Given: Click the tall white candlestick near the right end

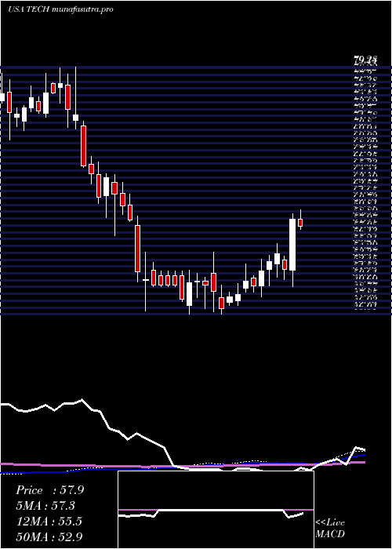Looking at the screenshot, I should click(x=292, y=245).
